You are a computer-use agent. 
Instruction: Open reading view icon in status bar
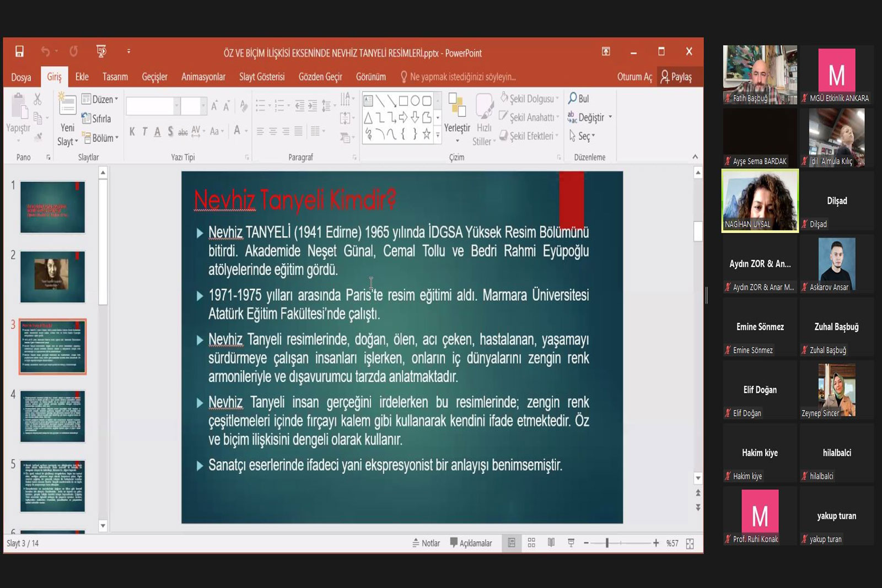coord(551,543)
